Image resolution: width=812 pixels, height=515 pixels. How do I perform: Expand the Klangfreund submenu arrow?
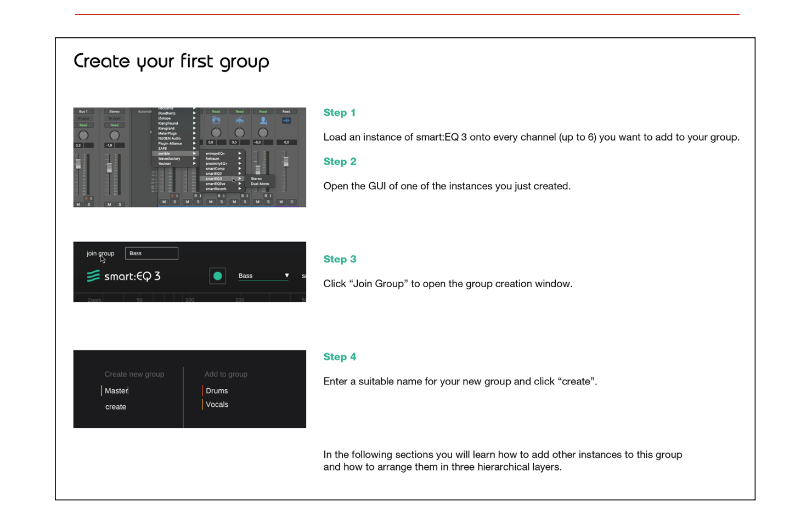(x=194, y=123)
